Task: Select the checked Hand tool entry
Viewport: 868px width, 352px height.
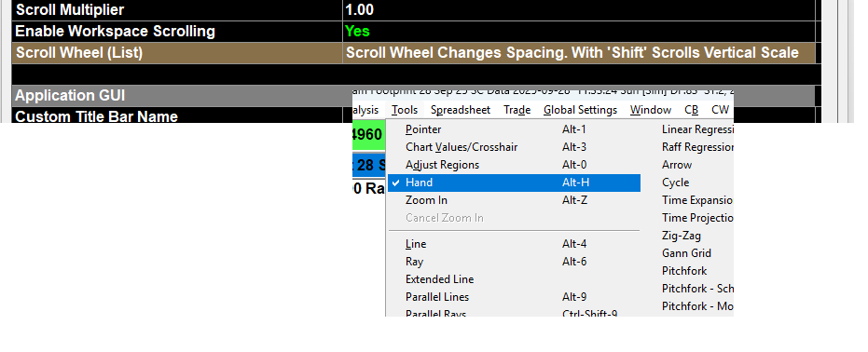Action: (514, 183)
